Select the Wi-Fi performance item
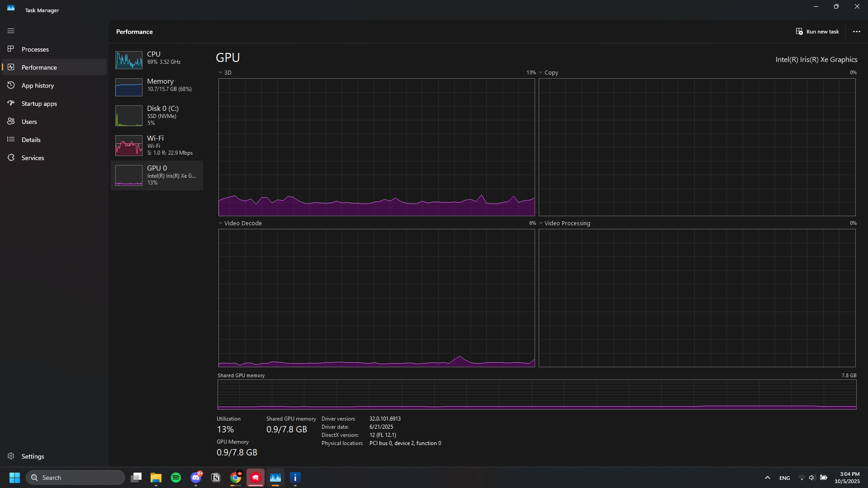 click(157, 145)
